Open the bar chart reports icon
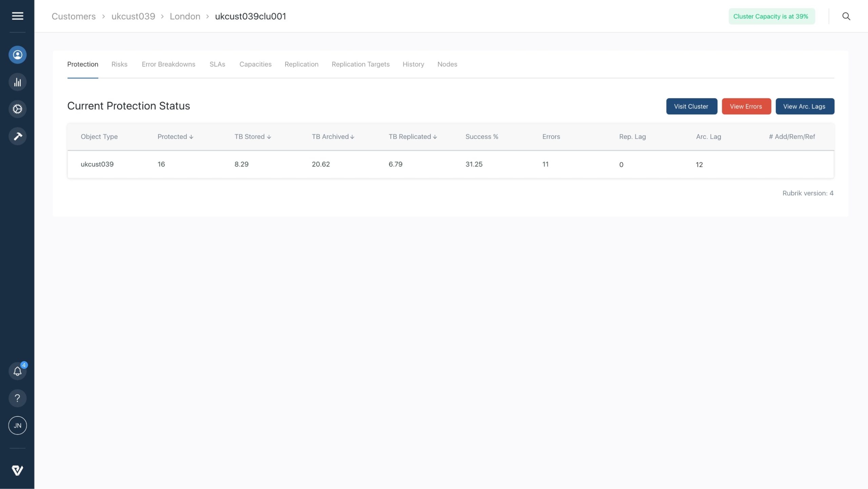The width and height of the screenshot is (868, 489). [x=17, y=82]
